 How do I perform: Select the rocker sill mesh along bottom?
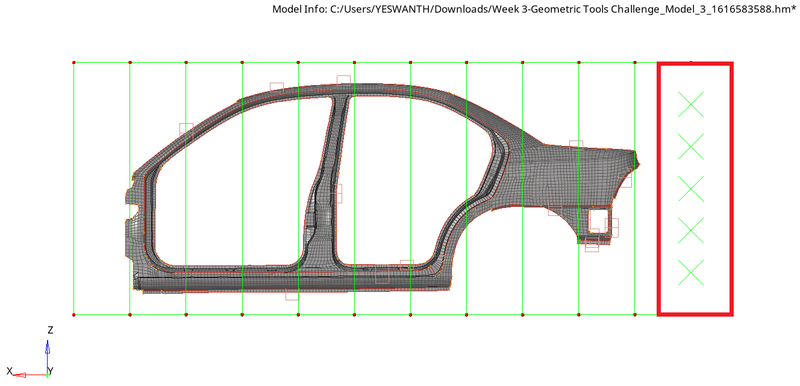(x=292, y=282)
